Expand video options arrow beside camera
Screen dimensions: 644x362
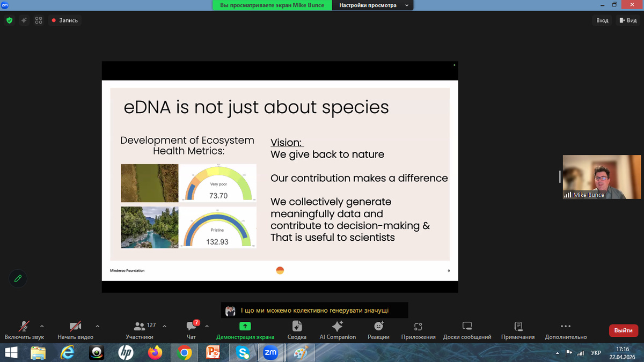pos(97,326)
